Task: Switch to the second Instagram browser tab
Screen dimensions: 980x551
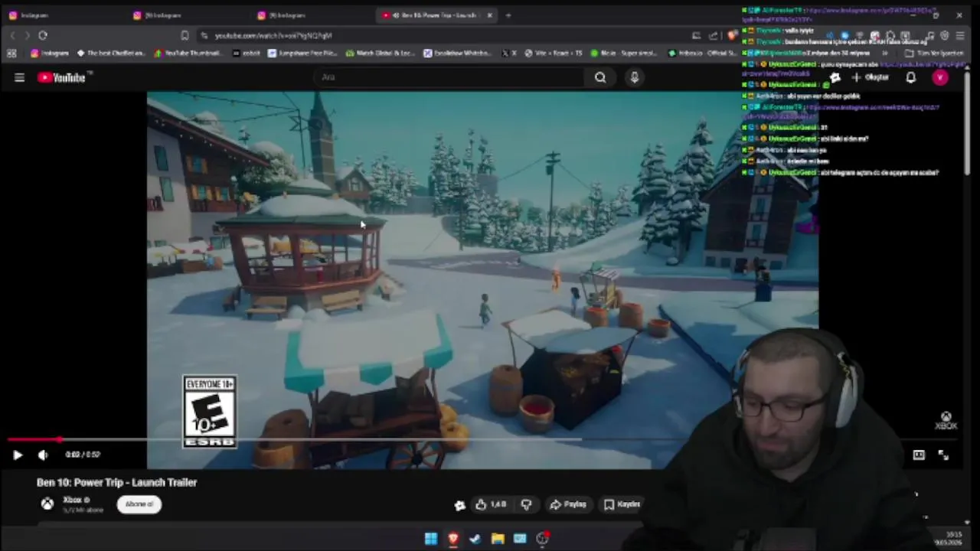Action: coord(188,15)
